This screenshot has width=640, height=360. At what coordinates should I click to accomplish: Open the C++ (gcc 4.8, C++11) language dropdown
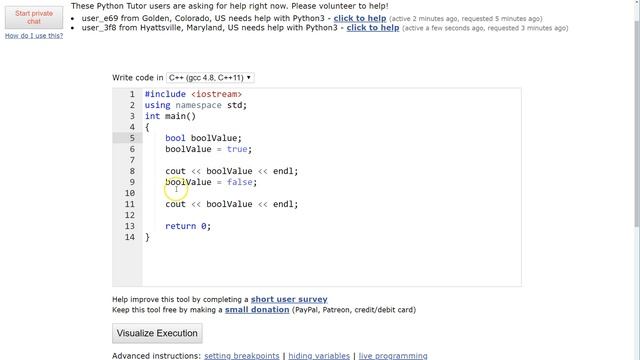click(210, 78)
